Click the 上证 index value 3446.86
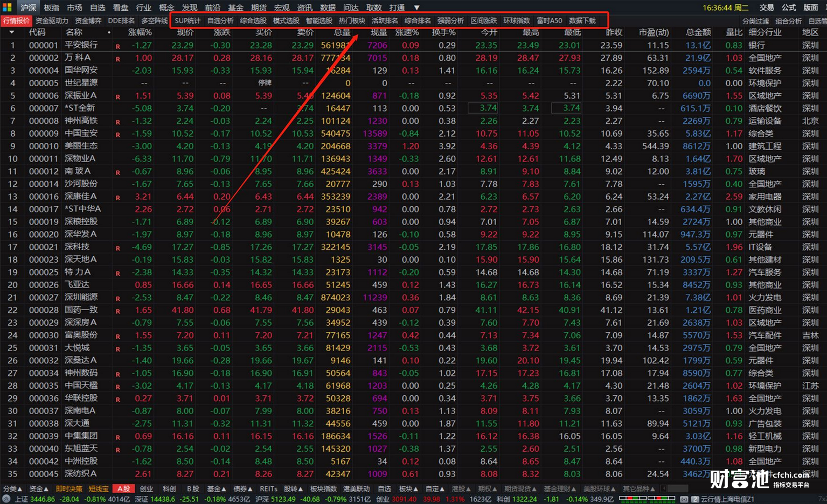The width and height of the screenshot is (827, 504). click(x=43, y=499)
